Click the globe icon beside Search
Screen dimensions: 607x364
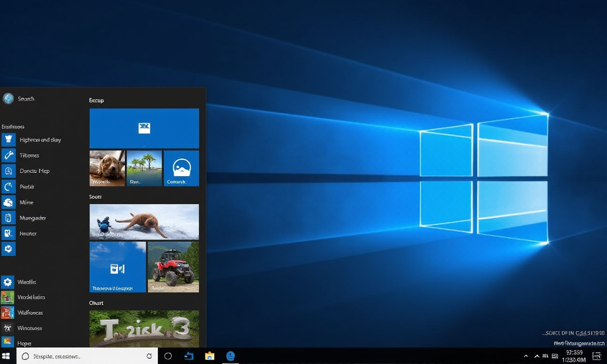pos(8,99)
